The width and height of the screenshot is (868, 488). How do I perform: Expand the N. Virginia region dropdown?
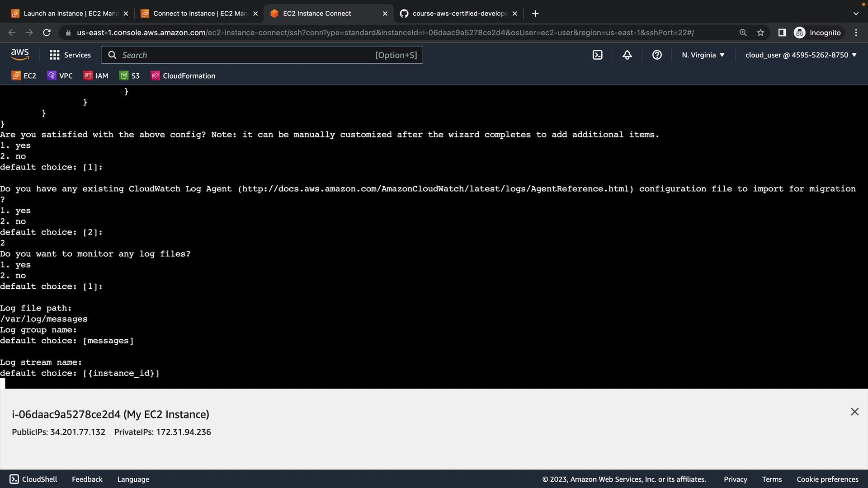tap(703, 55)
